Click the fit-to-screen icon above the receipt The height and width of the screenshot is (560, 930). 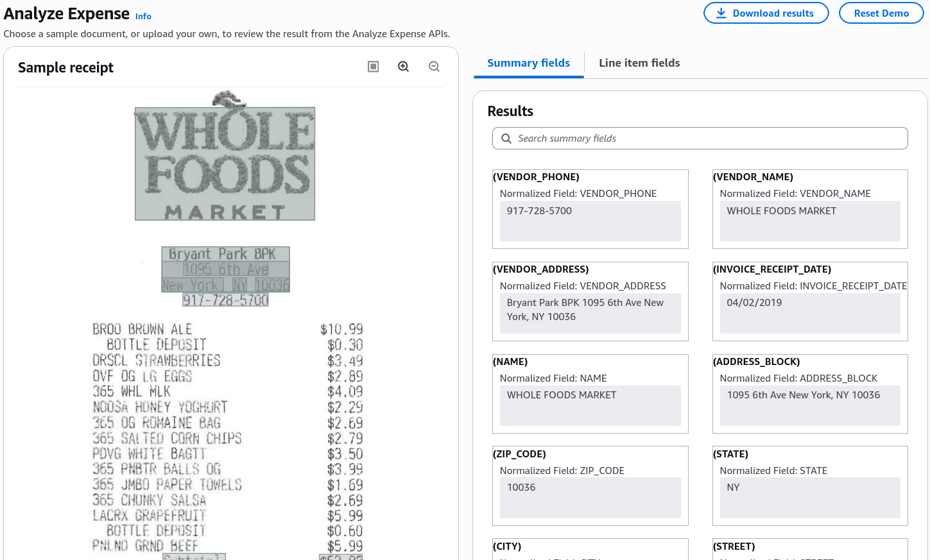coord(373,67)
